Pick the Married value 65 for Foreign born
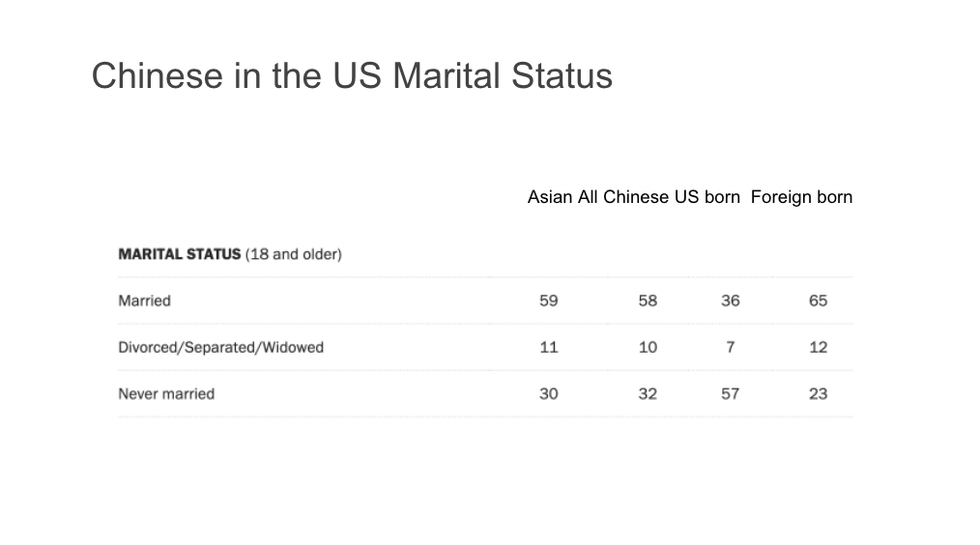This screenshot has width=980, height=545. click(819, 301)
